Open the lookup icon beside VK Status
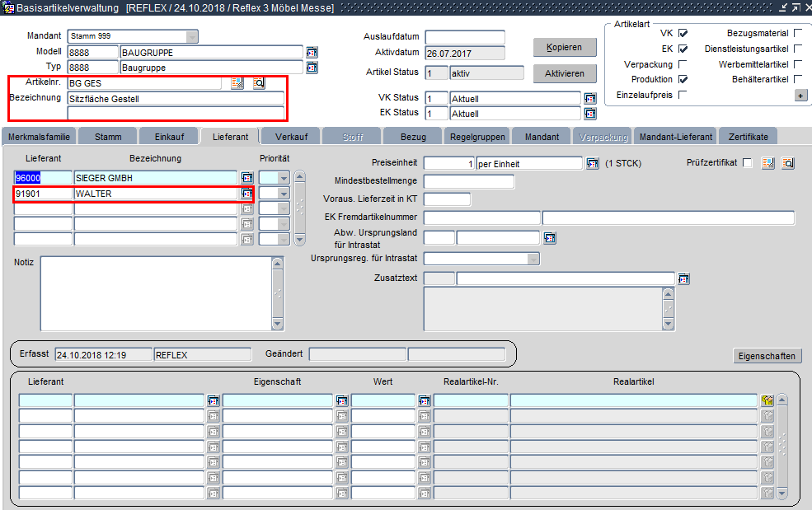812x510 pixels. [590, 98]
